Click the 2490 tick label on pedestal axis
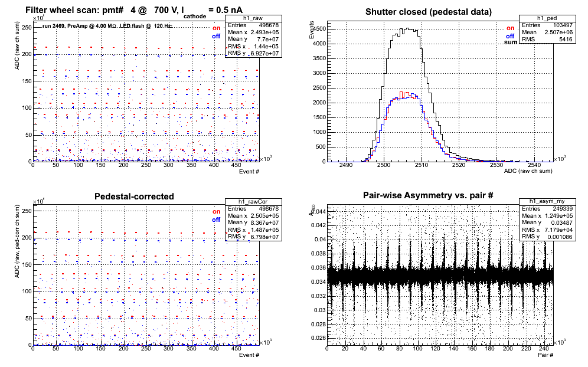Screen dimensions: 588x367 pyautogui.click(x=346, y=165)
